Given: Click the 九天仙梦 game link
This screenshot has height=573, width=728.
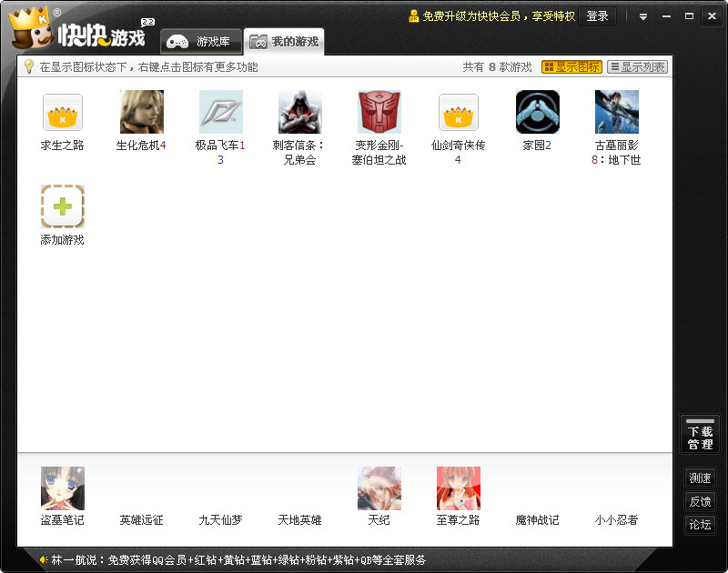Looking at the screenshot, I should click(221, 520).
